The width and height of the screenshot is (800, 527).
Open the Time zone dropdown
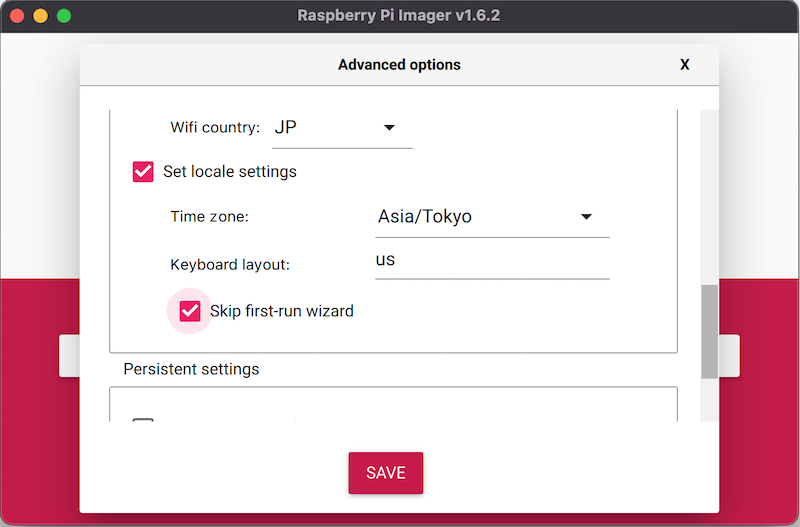492,217
